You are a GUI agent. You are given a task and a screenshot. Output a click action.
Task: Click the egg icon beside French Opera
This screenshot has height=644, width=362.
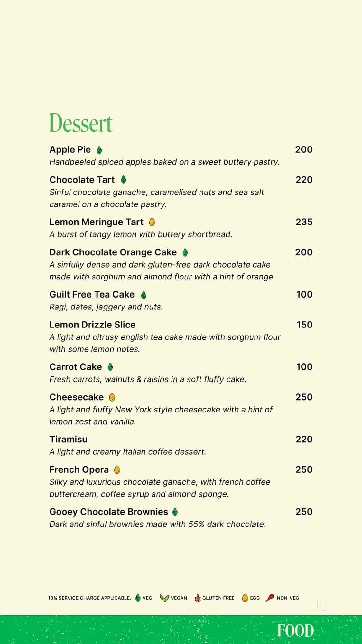(117, 470)
